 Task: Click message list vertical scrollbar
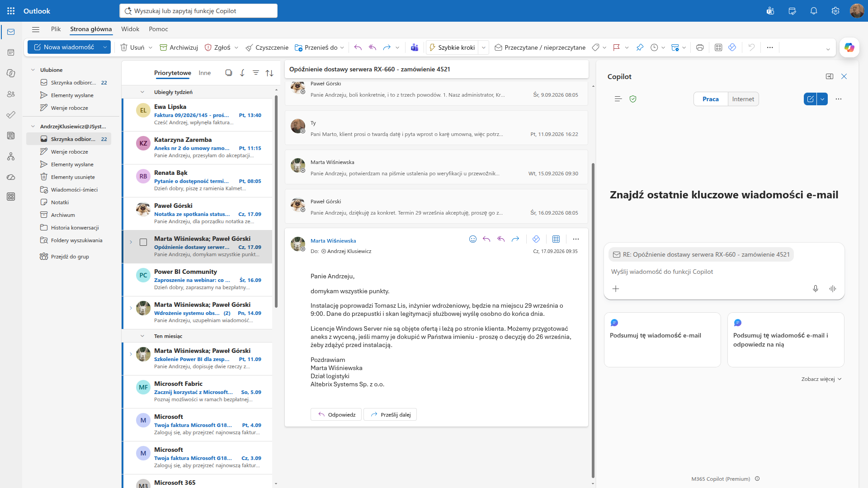click(276, 201)
